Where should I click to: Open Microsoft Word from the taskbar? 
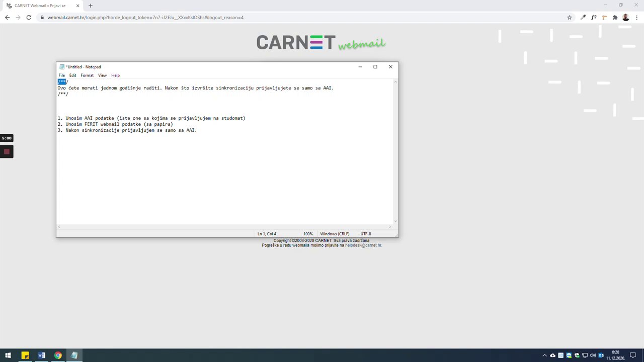click(41, 355)
